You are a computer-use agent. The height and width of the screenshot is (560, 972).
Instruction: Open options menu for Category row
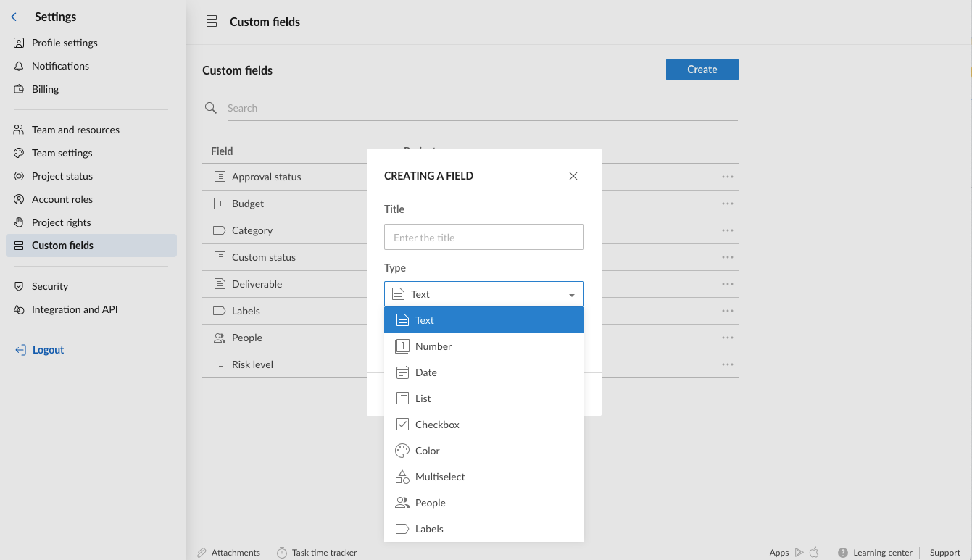[727, 230]
